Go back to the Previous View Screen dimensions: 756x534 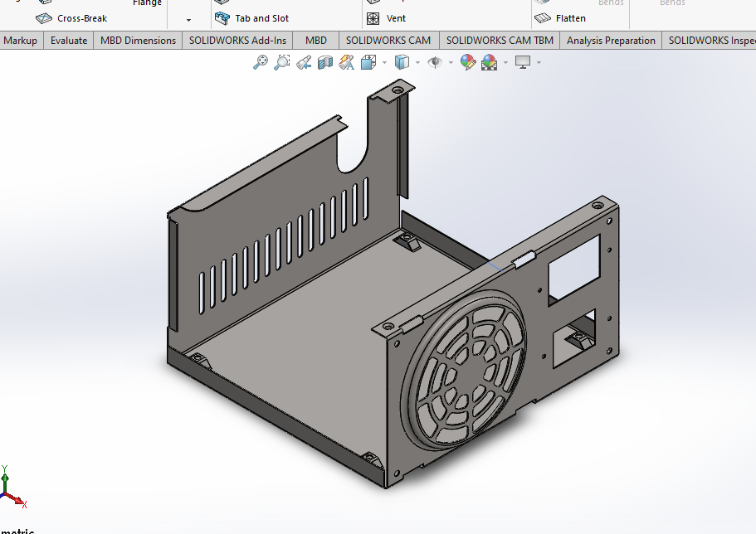[x=304, y=62]
